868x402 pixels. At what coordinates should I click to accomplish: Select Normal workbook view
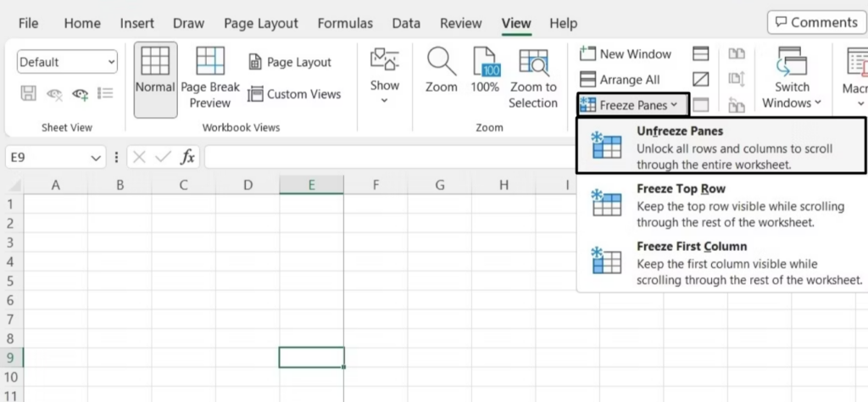tap(155, 80)
